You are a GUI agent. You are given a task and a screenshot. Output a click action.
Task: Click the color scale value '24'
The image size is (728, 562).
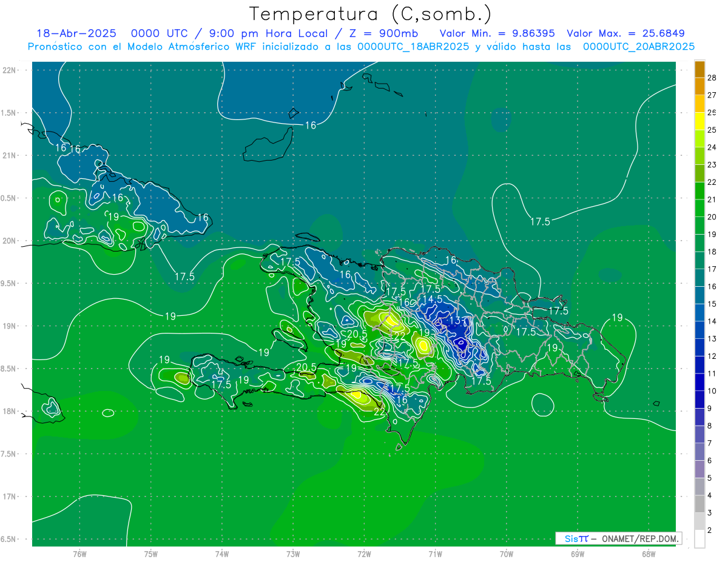pos(712,147)
